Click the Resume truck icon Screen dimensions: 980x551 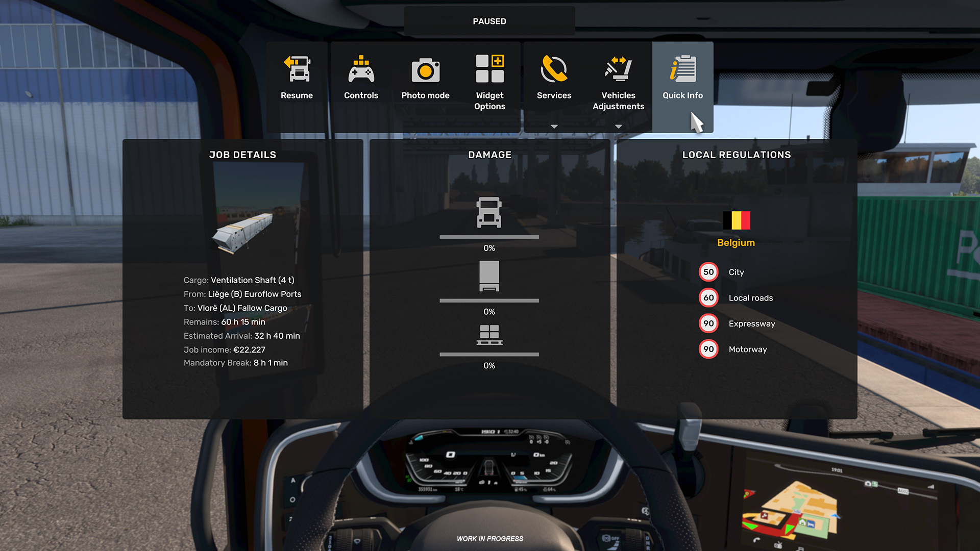(x=297, y=69)
